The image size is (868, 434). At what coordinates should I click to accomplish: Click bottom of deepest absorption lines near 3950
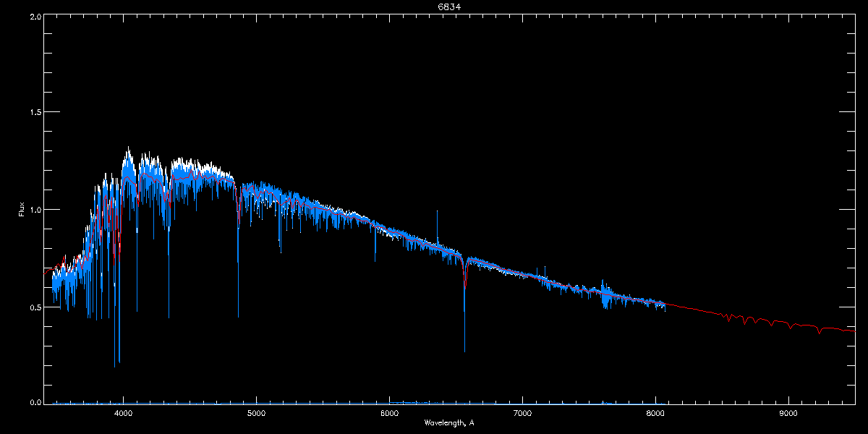115,365
